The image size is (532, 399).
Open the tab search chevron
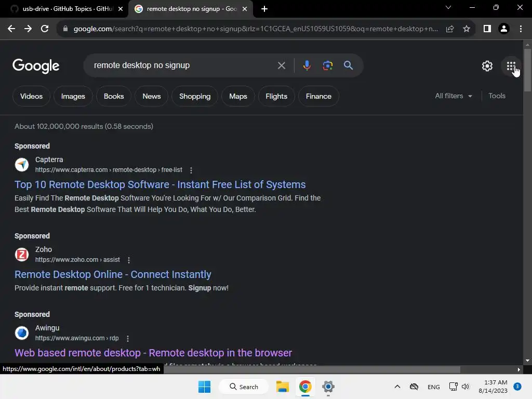448,7
